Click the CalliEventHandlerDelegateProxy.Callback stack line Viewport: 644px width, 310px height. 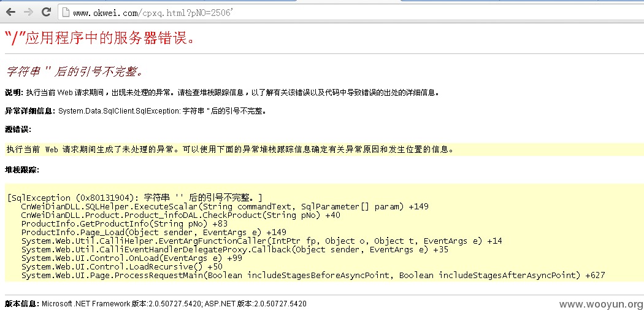(234, 250)
